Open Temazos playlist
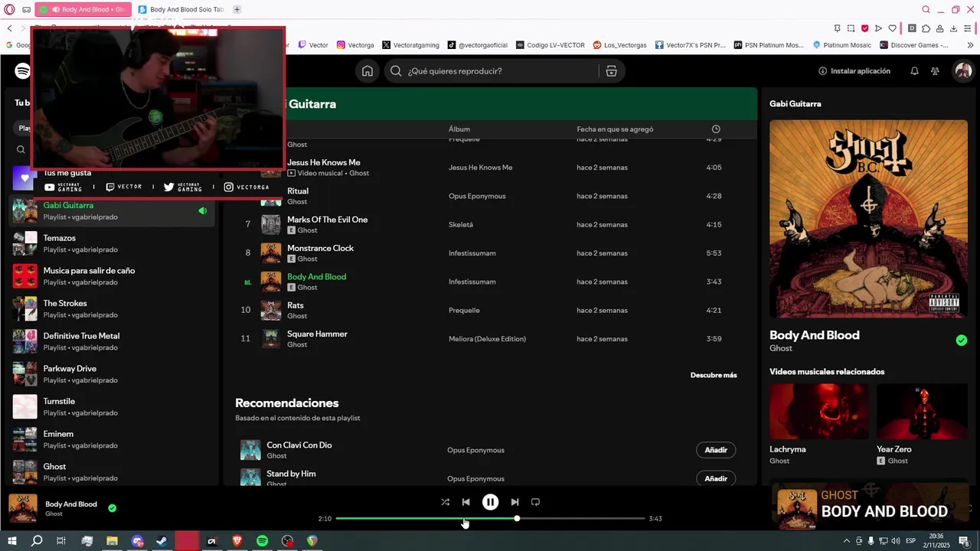980x551 pixels. pyautogui.click(x=112, y=243)
